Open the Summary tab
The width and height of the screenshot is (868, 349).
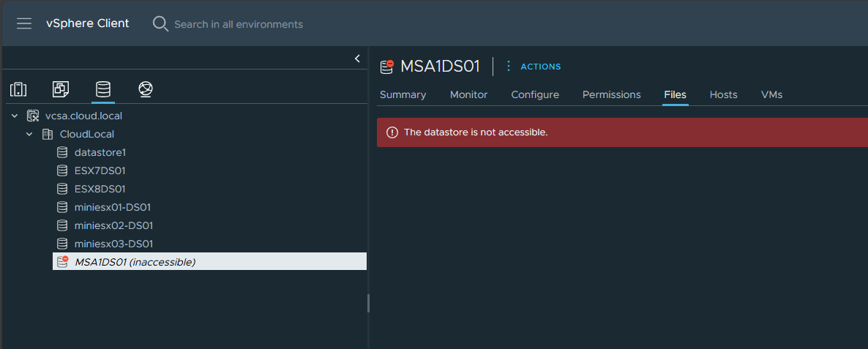click(403, 94)
